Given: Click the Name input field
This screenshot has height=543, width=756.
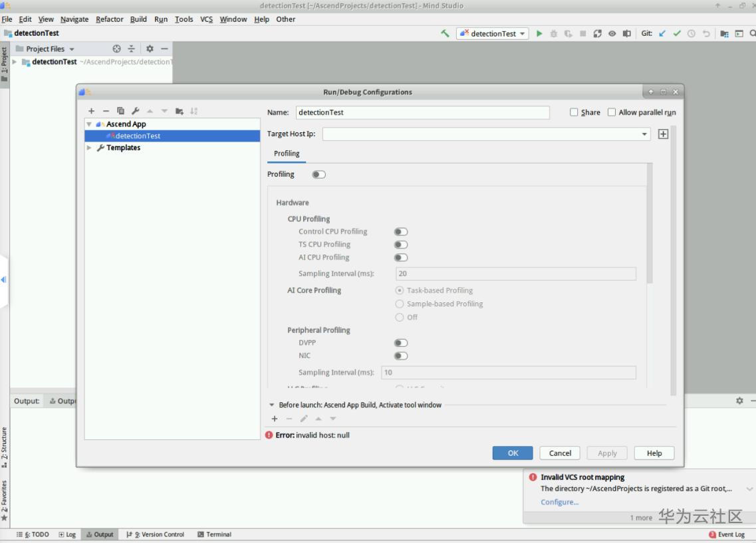Looking at the screenshot, I should [x=422, y=112].
